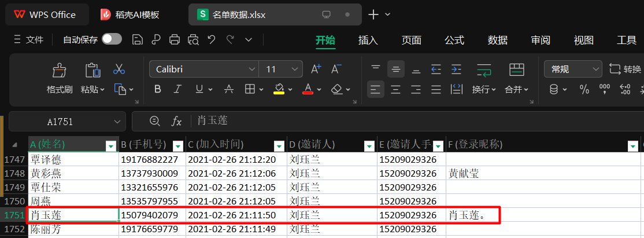Click the zoom magnifier in formula bar

155,120
